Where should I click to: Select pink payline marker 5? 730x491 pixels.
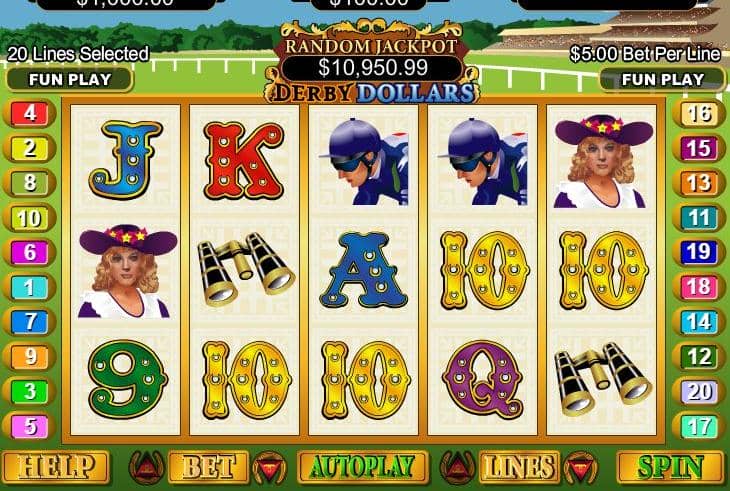click(30, 426)
